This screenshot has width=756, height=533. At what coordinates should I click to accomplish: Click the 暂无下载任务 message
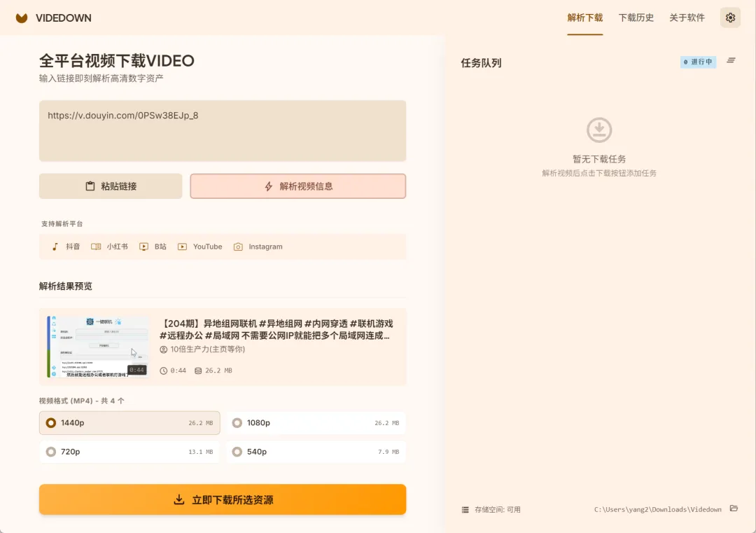pyautogui.click(x=599, y=159)
